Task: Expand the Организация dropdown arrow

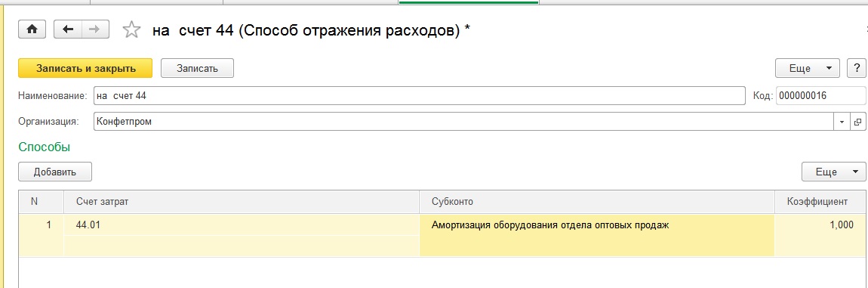Action: click(x=842, y=122)
